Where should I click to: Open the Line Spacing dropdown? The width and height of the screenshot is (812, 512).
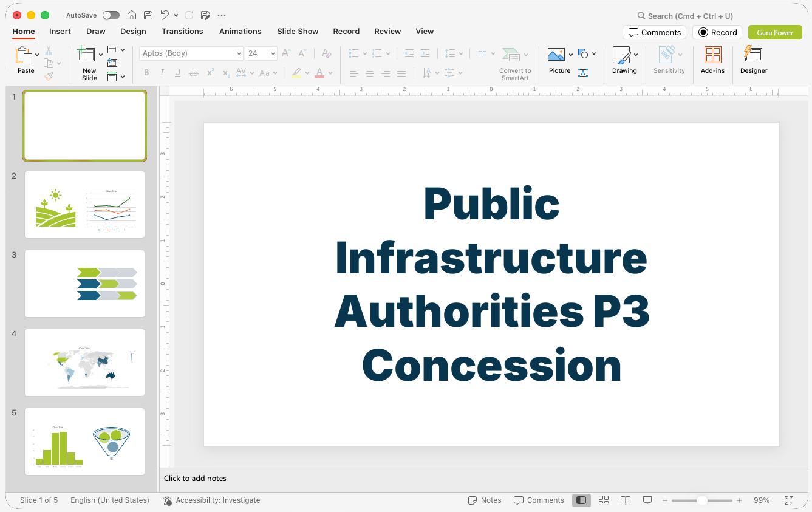point(453,53)
